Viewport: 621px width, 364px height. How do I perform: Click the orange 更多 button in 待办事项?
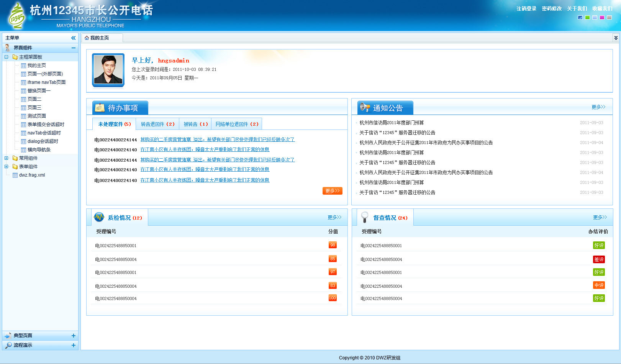333,191
